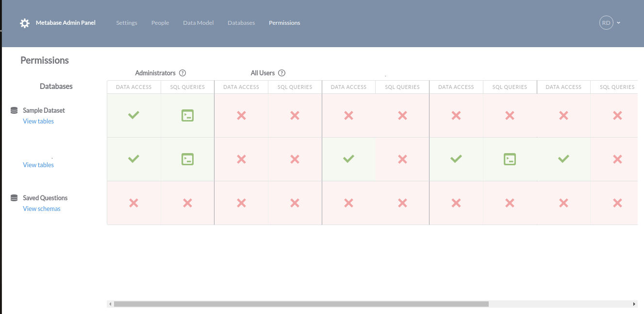This screenshot has width=644, height=314.
Task: Click SQL QUERIES header under All Users
Action: click(295, 87)
